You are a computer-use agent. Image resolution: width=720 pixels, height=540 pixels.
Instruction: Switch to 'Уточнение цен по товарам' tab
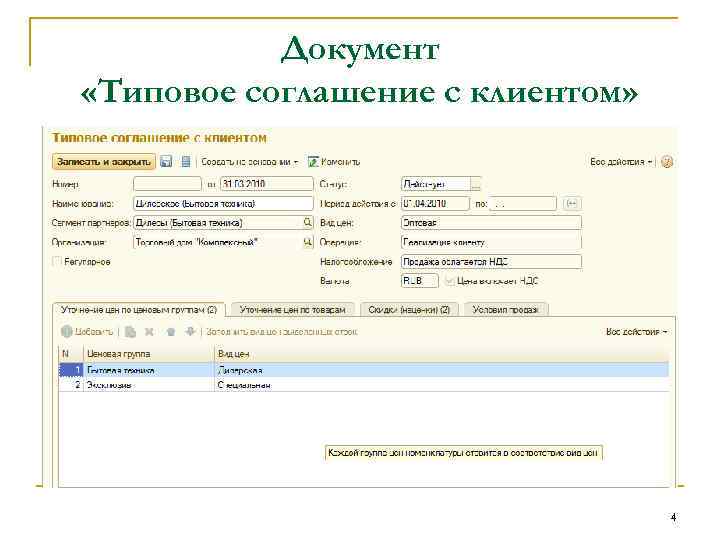[x=292, y=310]
